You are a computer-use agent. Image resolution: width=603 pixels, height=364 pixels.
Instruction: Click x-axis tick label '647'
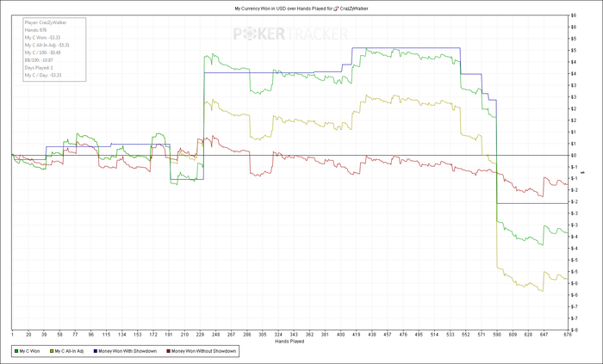coord(544,335)
